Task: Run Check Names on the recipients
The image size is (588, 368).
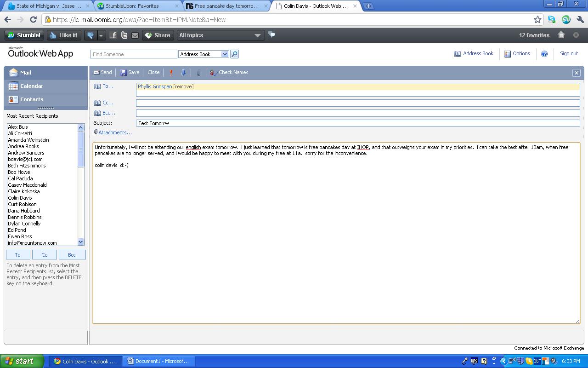Action: (x=229, y=72)
